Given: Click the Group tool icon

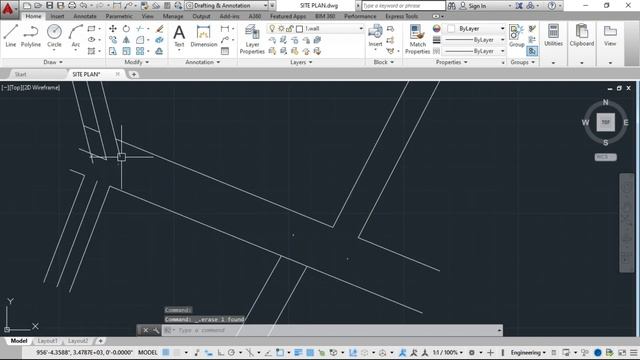Looking at the screenshot, I should tap(516, 36).
